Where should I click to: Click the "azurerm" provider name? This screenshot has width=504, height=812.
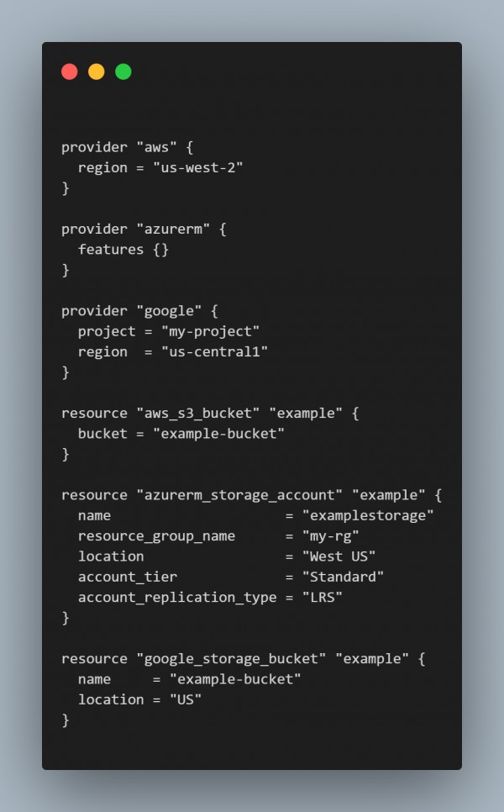coord(173,229)
